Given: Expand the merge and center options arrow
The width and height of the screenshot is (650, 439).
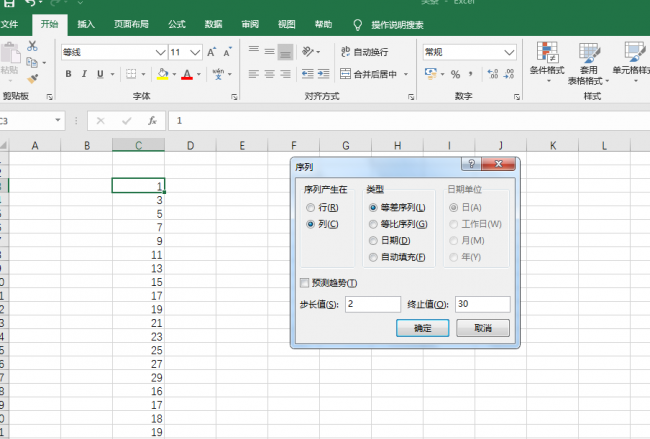Looking at the screenshot, I should tap(406, 75).
